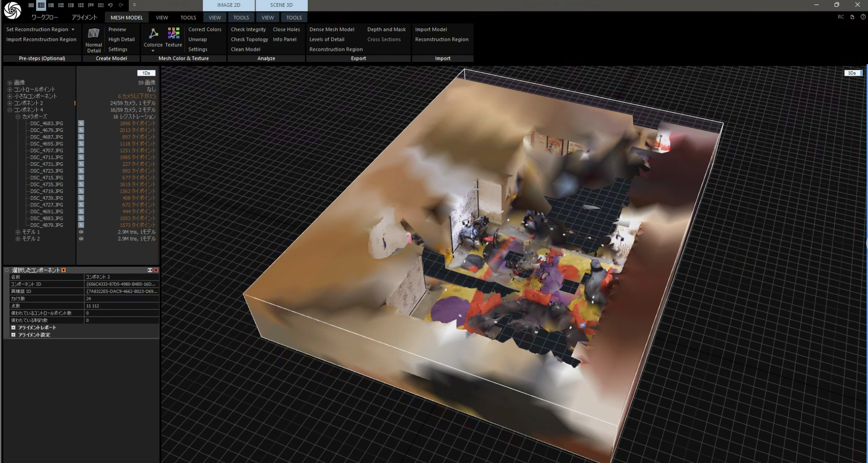Screen dimensions: 868x463
Task: Click the Normal Detail model icon
Action: tap(93, 34)
